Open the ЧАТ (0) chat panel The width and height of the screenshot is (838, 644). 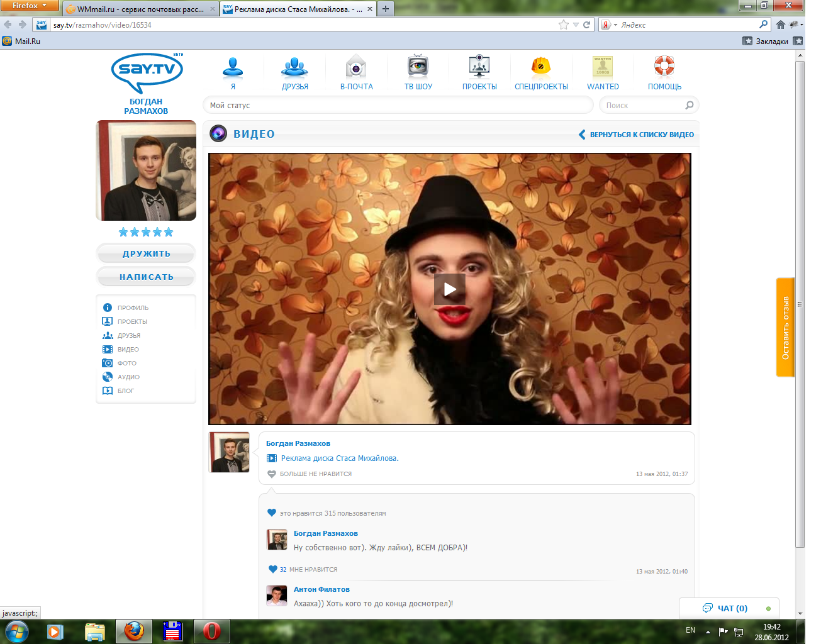(730, 608)
